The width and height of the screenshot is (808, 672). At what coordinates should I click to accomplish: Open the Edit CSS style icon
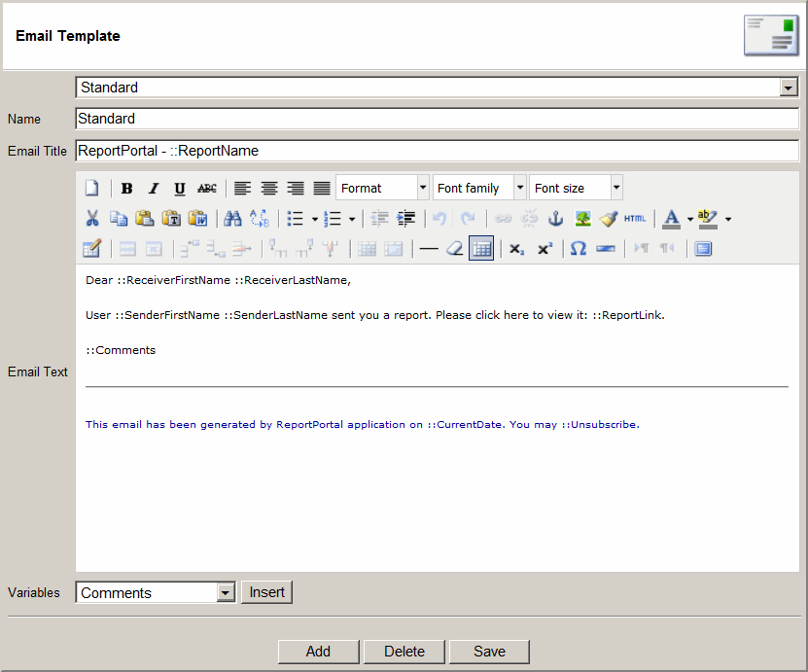pyautogui.click(x=92, y=249)
